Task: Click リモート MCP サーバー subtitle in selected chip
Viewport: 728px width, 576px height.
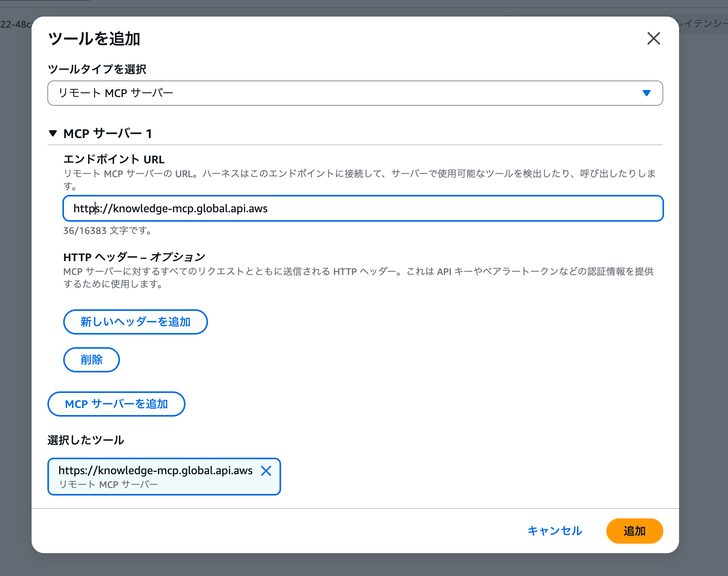Action: point(109,484)
